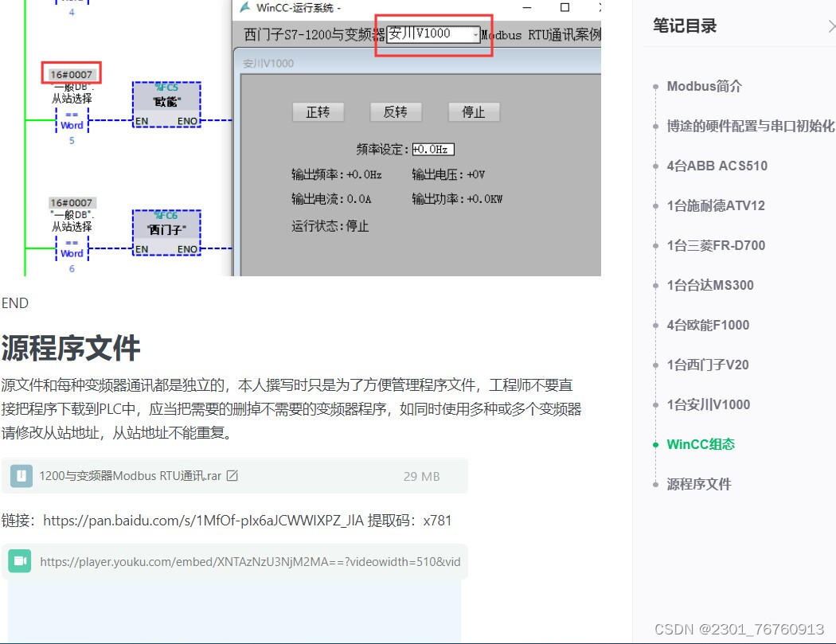Select the 1台台达MS300 outline entry

coord(709,285)
